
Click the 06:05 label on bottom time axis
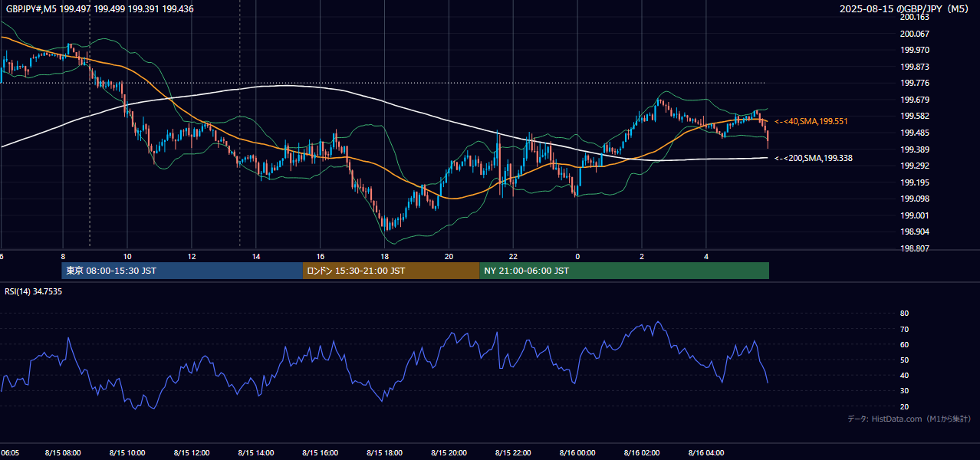tap(9, 453)
